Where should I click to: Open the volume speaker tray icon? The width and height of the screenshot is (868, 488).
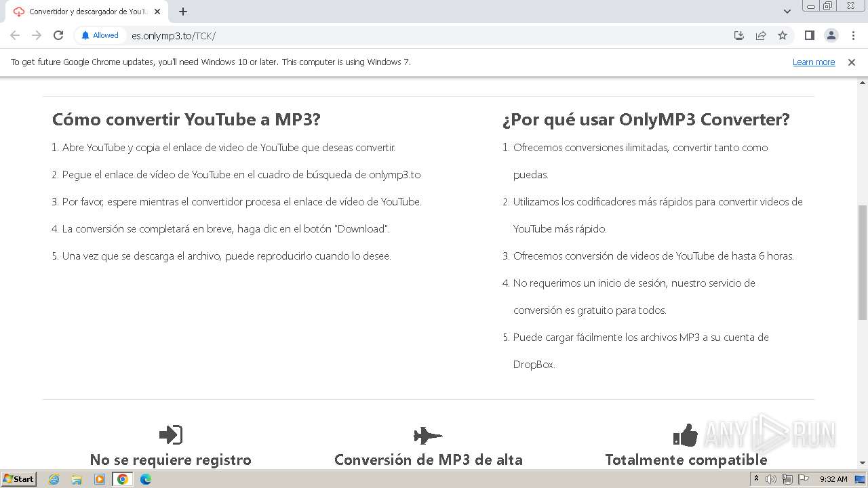pos(771,479)
